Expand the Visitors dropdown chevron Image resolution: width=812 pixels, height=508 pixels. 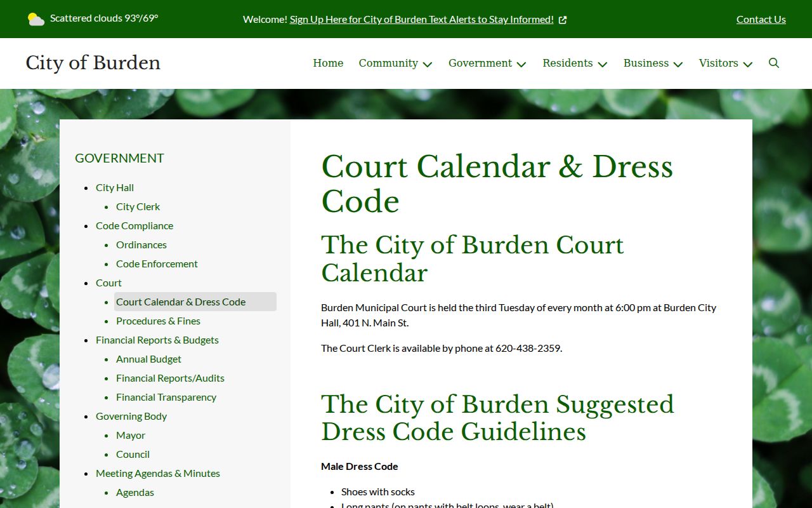click(x=748, y=64)
